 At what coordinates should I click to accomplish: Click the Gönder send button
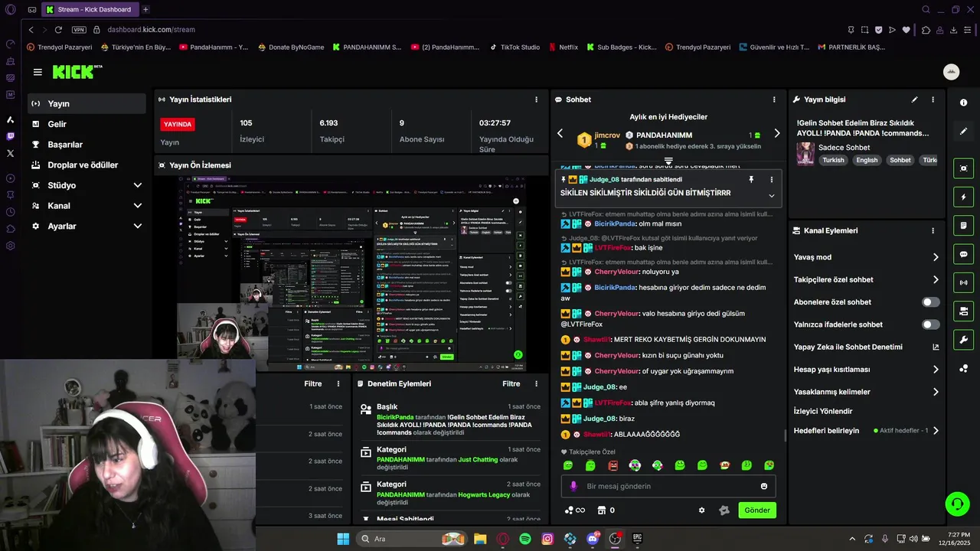[757, 510]
